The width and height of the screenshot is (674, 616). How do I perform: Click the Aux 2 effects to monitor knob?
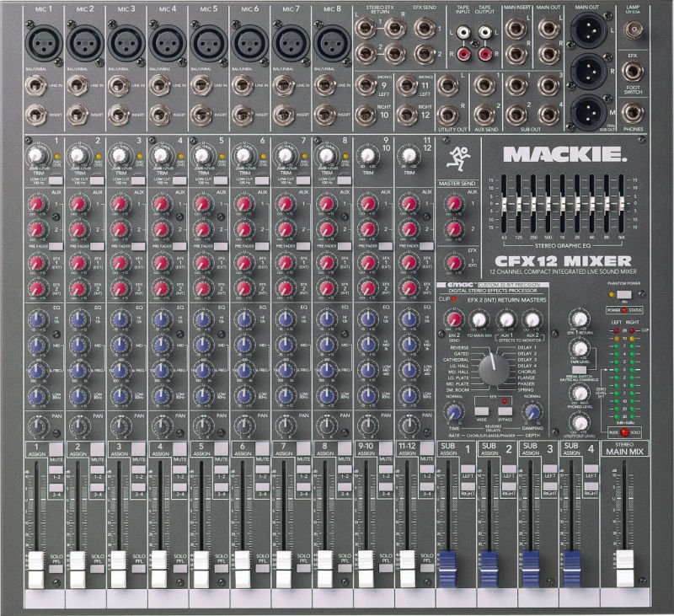pos(532,319)
